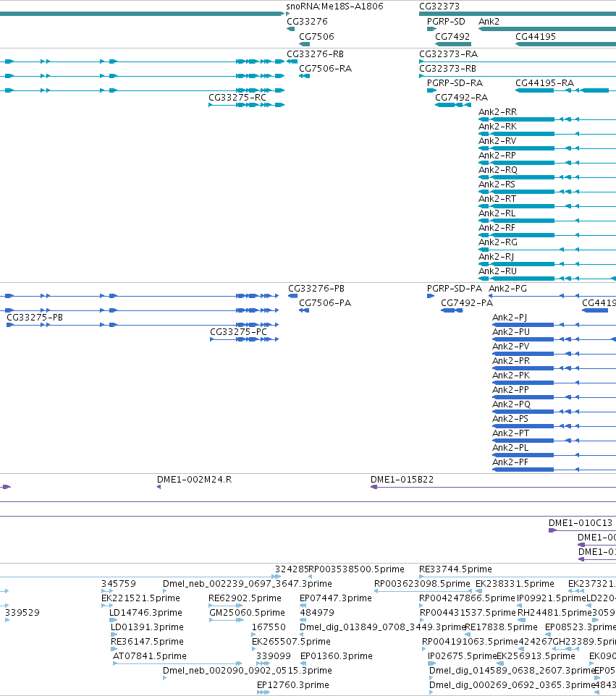The image size is (616, 696).
Task: Select the DME1-002M24.R BAC label
Action: click(194, 480)
